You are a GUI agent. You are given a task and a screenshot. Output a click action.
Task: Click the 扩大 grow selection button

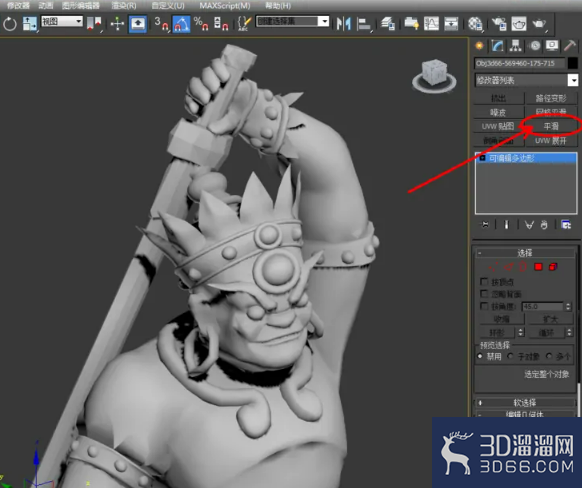pyautogui.click(x=551, y=319)
